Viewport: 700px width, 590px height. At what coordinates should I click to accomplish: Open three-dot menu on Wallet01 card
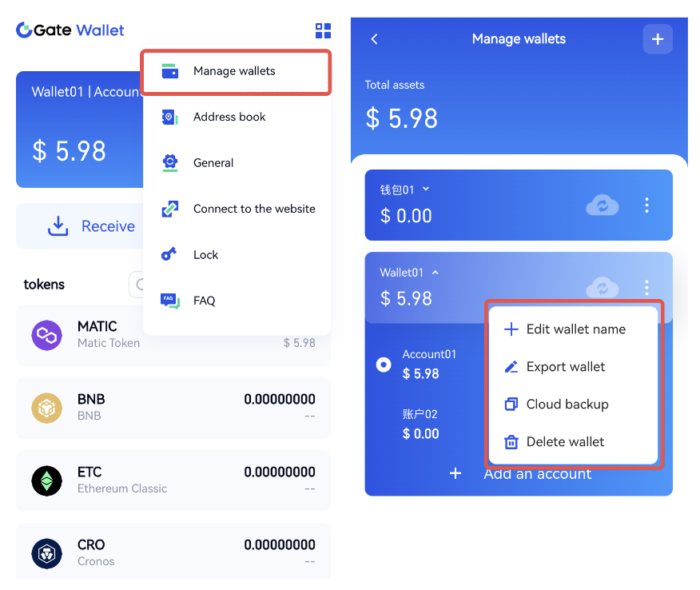646,288
